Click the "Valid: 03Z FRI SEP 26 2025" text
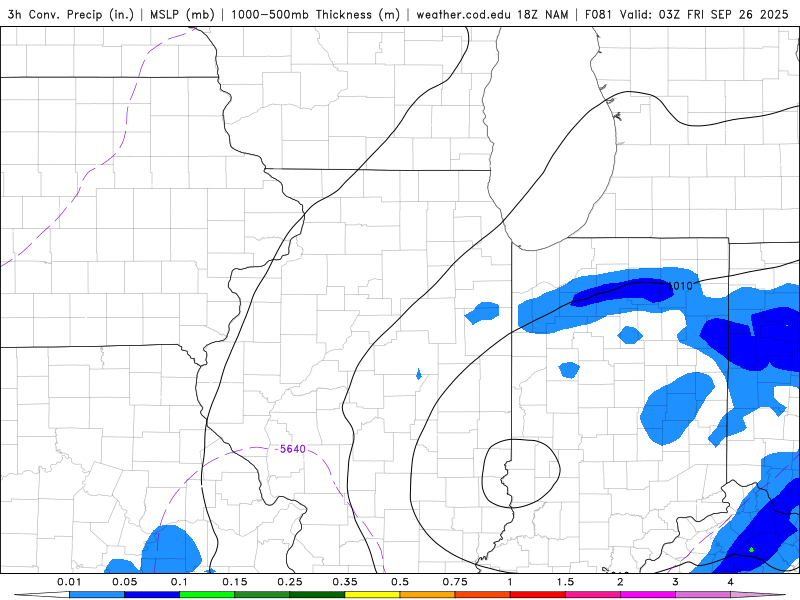This screenshot has height=600, width=800. click(704, 14)
